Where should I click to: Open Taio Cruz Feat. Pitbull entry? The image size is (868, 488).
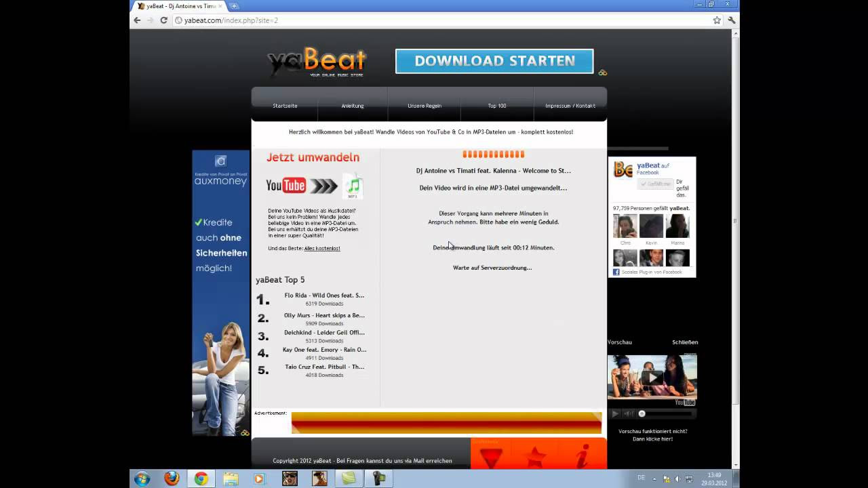click(324, 367)
